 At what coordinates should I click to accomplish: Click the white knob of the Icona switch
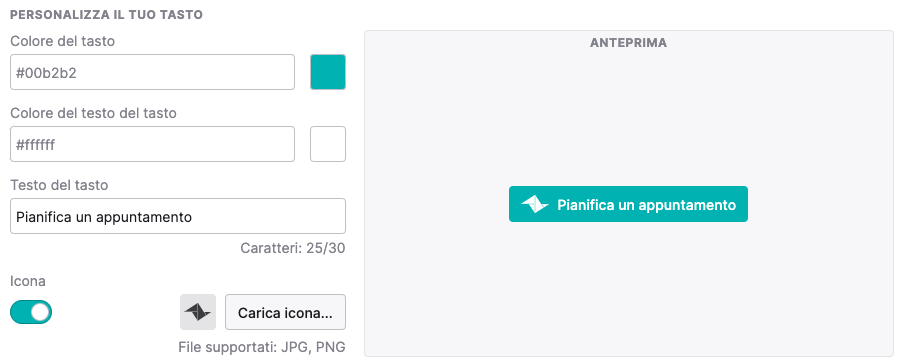pos(40,312)
